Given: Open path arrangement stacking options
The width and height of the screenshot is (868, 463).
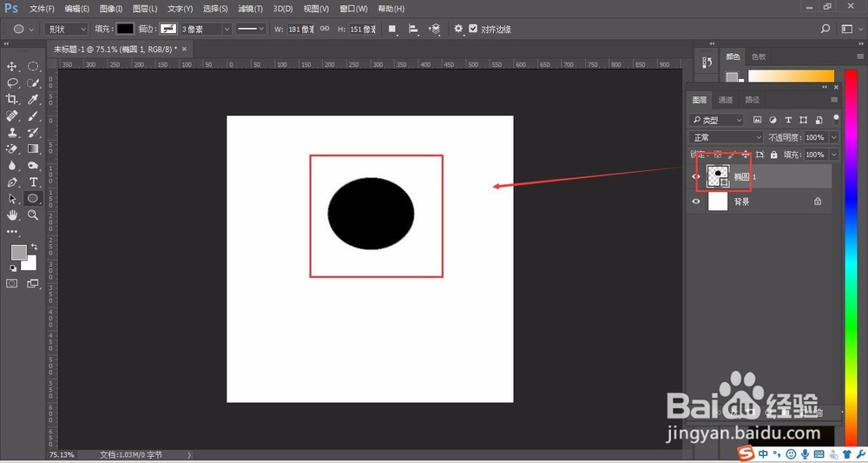Looking at the screenshot, I should pyautogui.click(x=435, y=29).
